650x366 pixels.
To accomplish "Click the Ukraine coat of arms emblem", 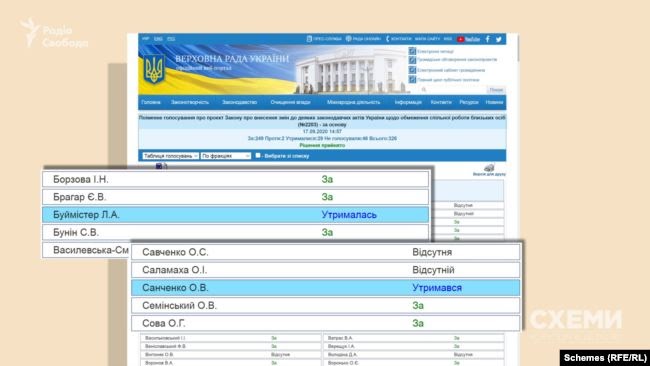I will click(x=154, y=69).
